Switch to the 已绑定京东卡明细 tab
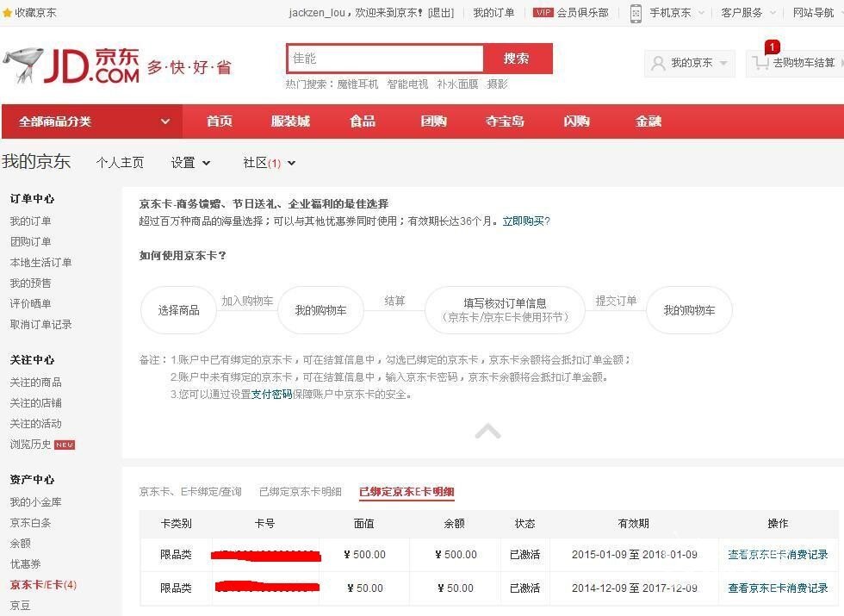 tap(300, 492)
